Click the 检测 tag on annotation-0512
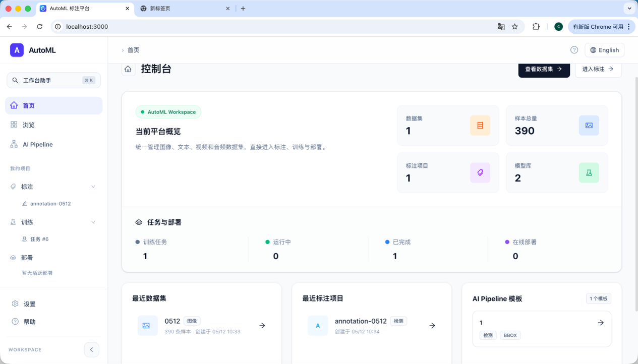Image resolution: width=638 pixels, height=364 pixels. [x=398, y=321]
